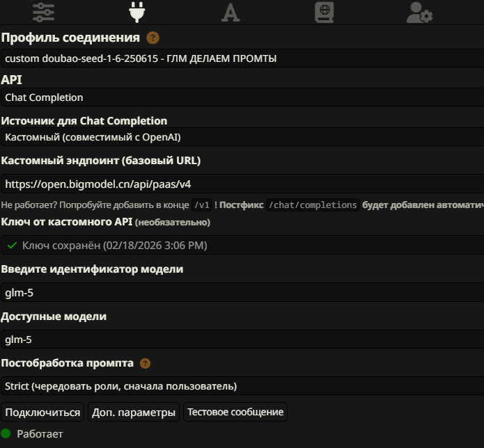Open the Chat Completion source dropdown
The width and height of the screenshot is (484, 448).
(242, 137)
